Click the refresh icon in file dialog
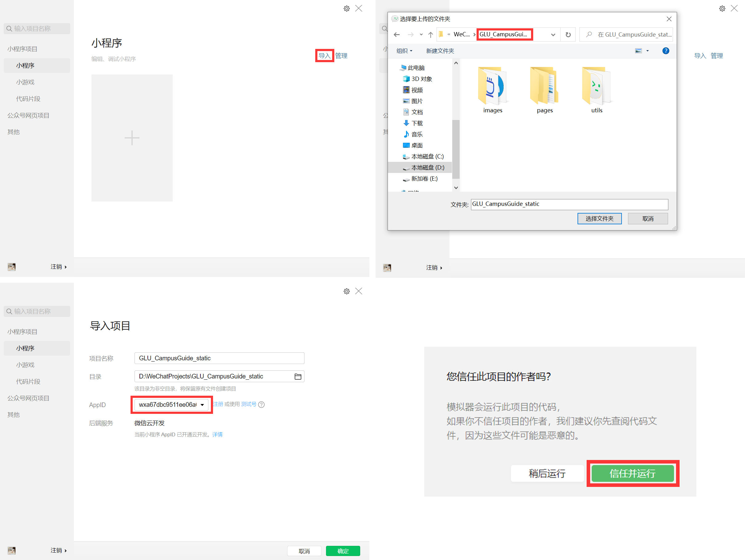The width and height of the screenshot is (745, 560). point(568,35)
